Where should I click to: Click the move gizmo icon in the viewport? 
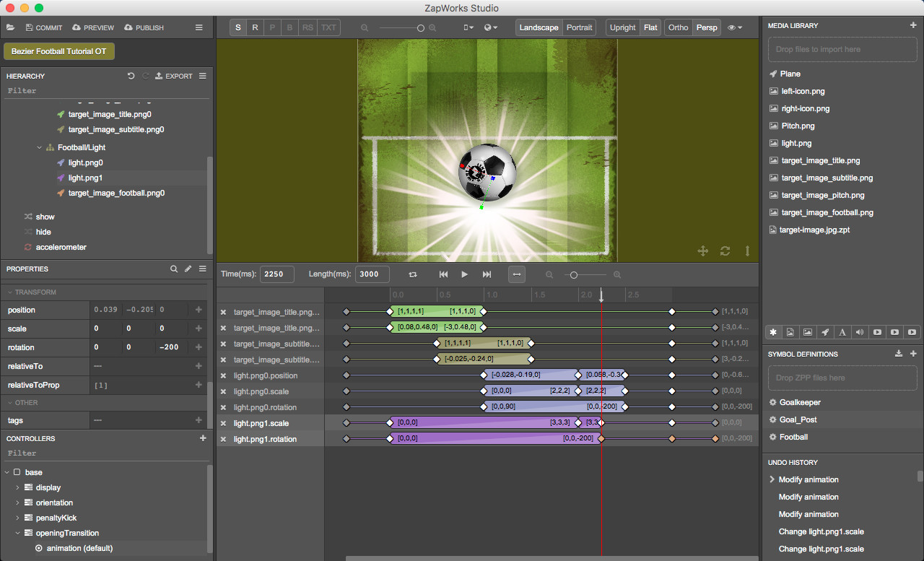[x=702, y=251]
